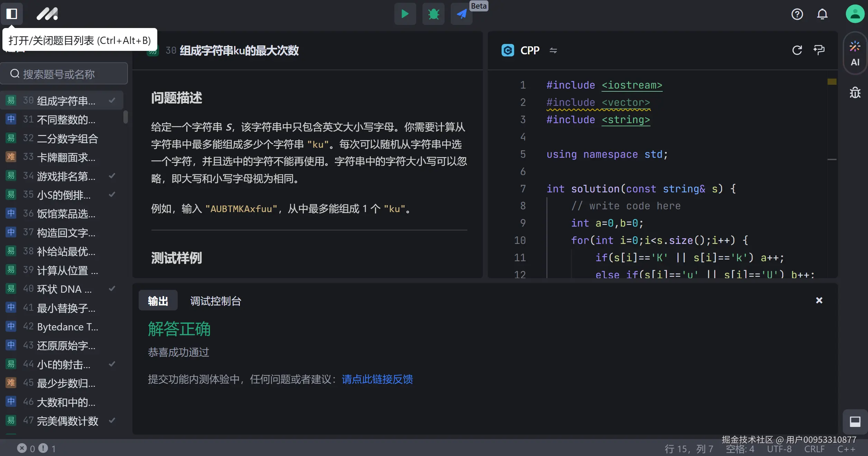
Task: Click completed checkmark on problem 34
Action: [112, 176]
